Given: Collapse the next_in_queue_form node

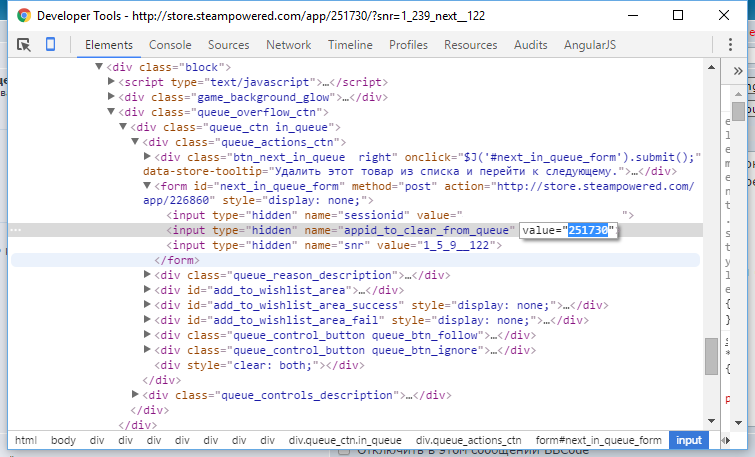Looking at the screenshot, I should [x=147, y=185].
